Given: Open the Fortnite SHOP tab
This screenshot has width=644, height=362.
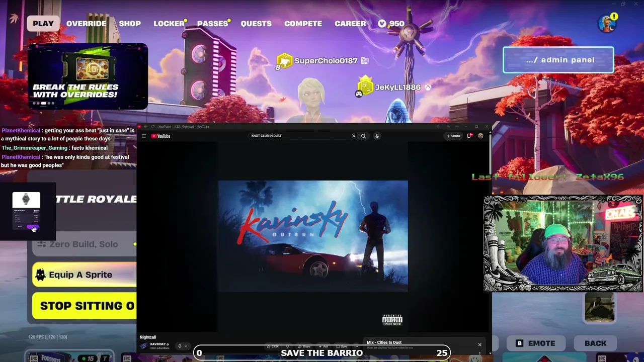Looking at the screenshot, I should point(130,23).
